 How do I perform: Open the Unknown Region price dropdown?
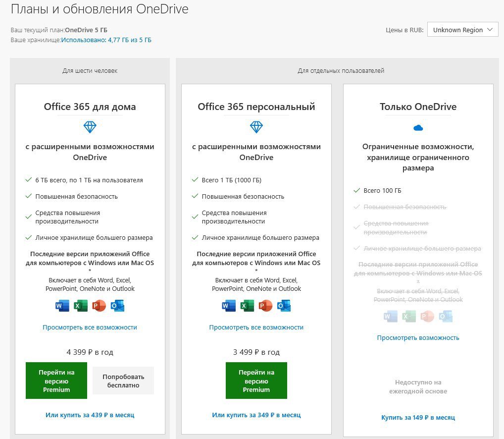(462, 30)
